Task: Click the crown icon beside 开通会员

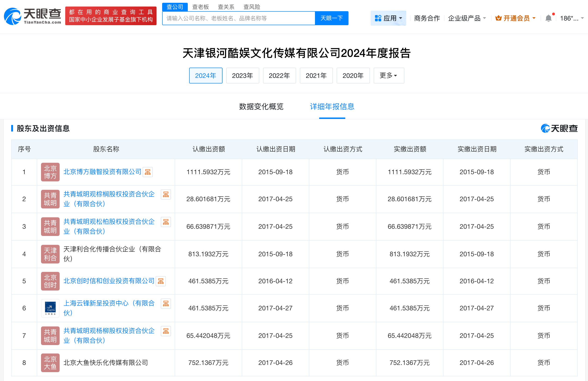Action: [498, 18]
